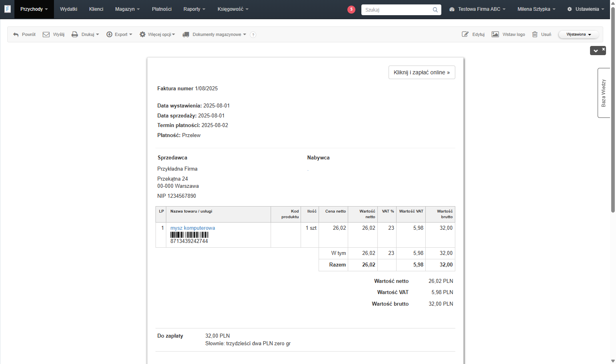Click the Edytuj button label
Screen dimensions: 616x364
tap(478, 35)
